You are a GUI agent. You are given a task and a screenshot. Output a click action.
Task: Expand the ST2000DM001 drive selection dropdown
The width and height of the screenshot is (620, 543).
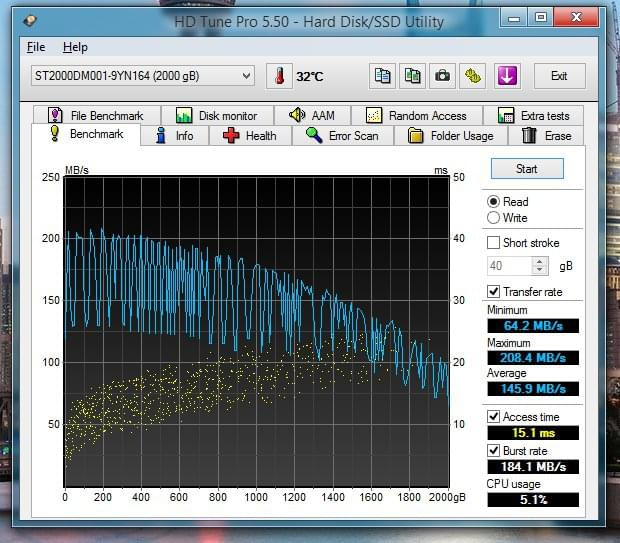click(x=247, y=76)
